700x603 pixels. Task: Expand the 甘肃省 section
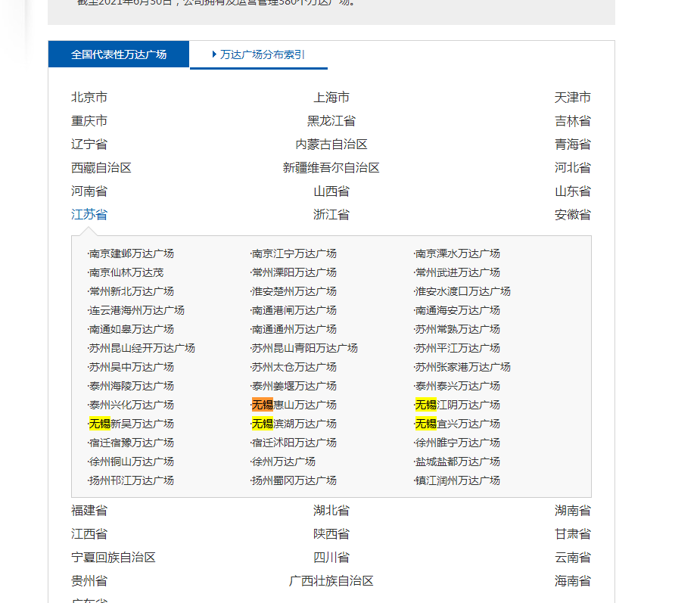[x=573, y=534]
